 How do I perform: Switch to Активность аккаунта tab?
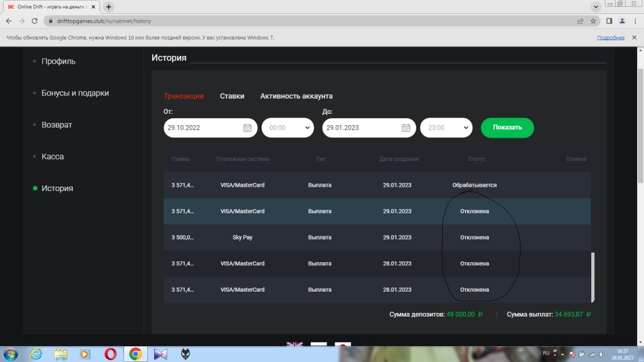pyautogui.click(x=296, y=96)
